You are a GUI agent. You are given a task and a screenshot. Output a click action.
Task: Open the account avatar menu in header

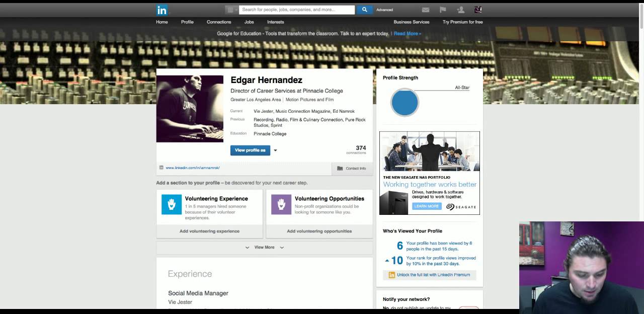(x=478, y=10)
